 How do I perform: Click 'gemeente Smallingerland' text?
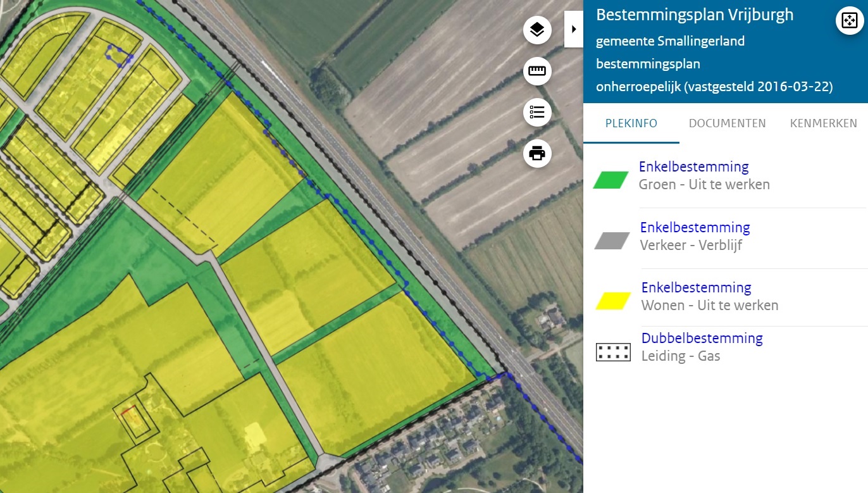tap(670, 41)
